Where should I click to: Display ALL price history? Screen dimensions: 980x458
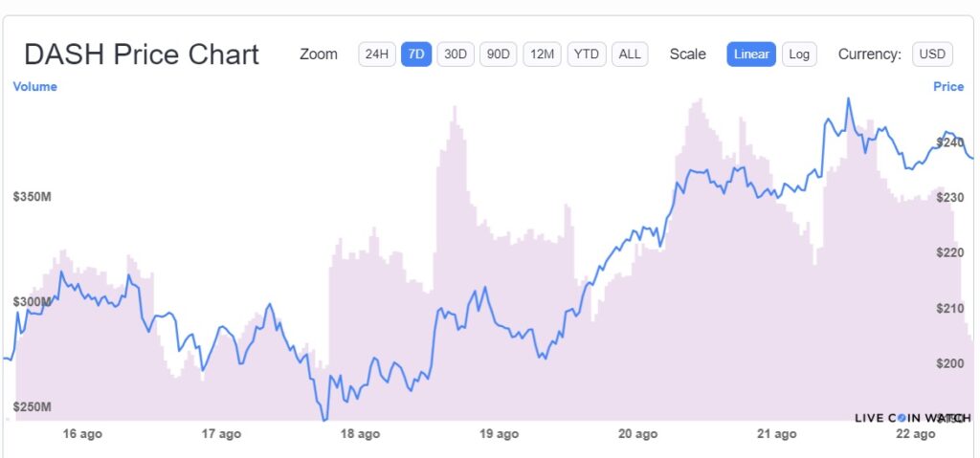coord(630,55)
